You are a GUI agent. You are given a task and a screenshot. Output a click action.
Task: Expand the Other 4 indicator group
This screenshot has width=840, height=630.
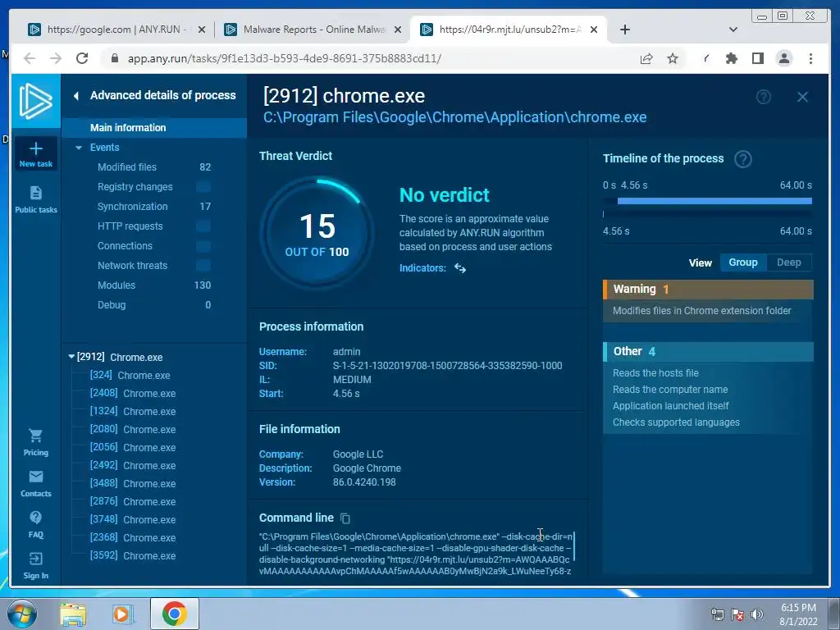(x=708, y=351)
